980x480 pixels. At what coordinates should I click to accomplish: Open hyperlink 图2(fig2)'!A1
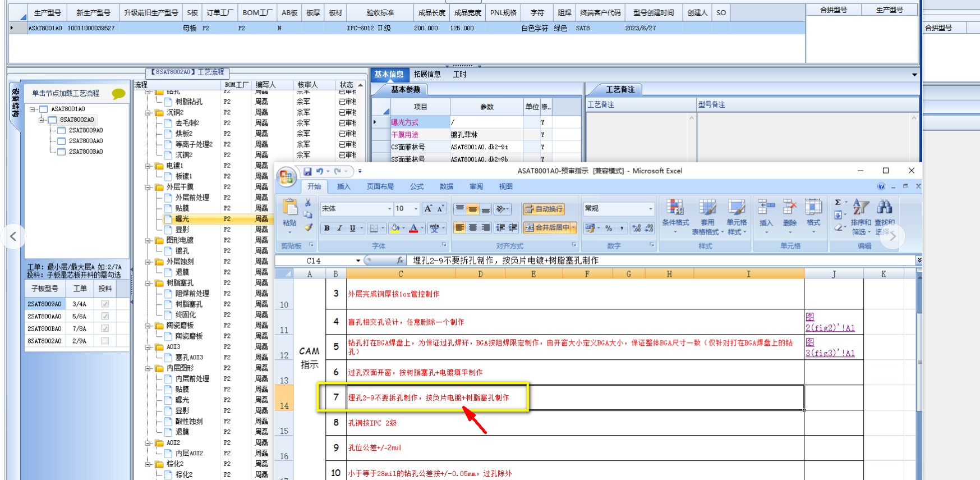click(x=830, y=322)
